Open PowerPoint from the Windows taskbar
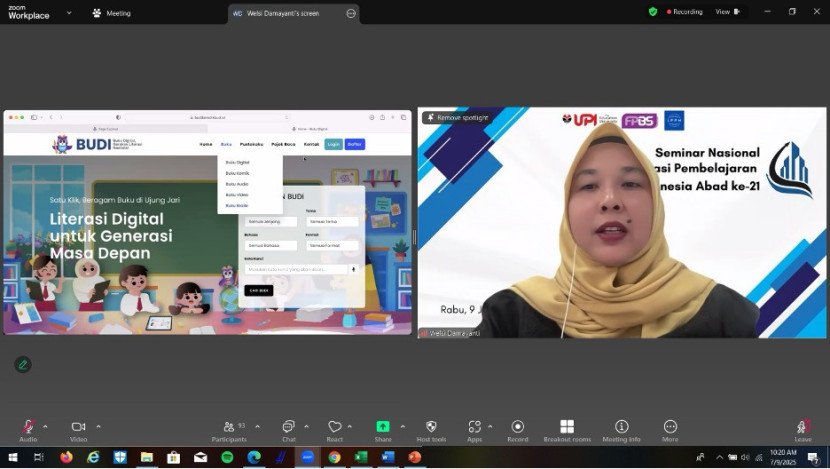Viewport: 830px width, 469px height. coord(414,457)
